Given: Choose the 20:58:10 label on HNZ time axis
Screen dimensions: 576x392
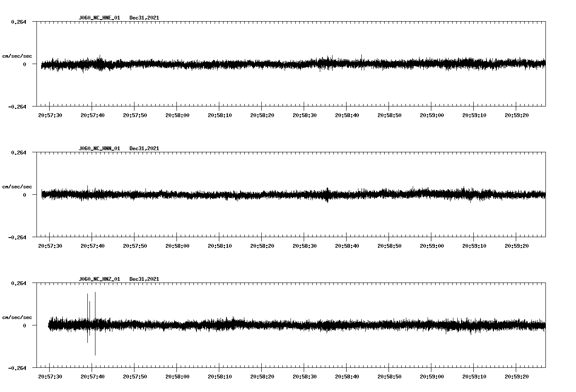Looking at the screenshot, I should [220, 377].
